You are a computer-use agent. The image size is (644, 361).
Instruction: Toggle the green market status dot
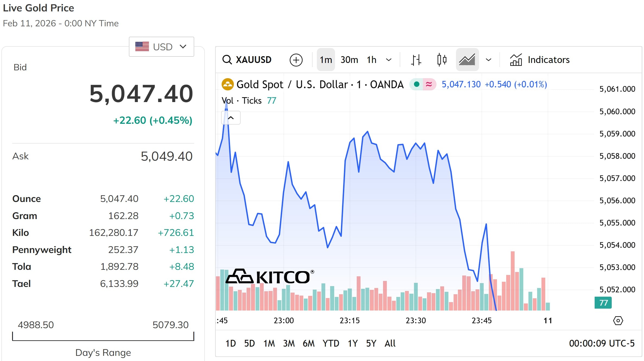click(417, 84)
